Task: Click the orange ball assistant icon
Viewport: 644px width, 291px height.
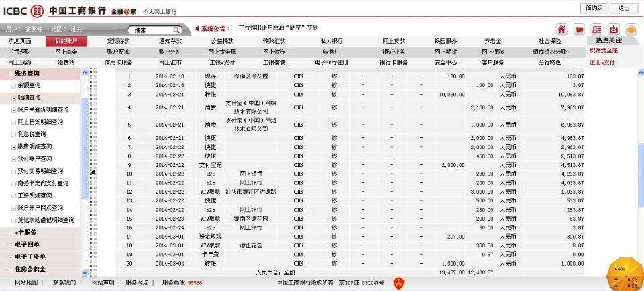Action: tap(631, 30)
